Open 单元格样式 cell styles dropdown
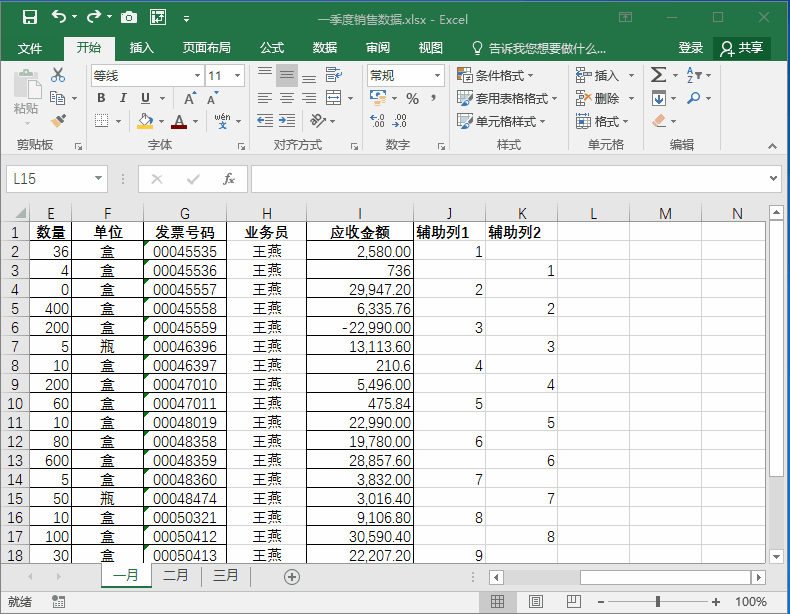Viewport: 790px width, 614px height. 501,121
